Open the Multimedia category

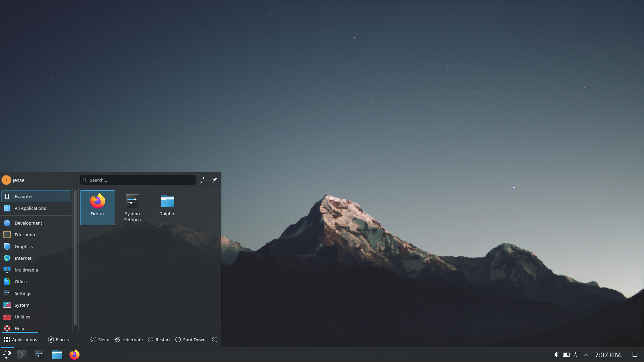(x=36, y=270)
